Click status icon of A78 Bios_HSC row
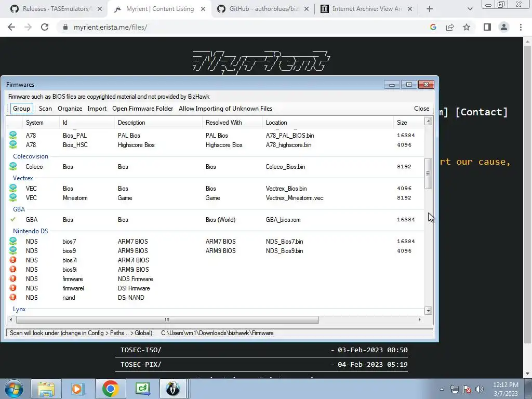This screenshot has width=532, height=399. (x=13, y=144)
